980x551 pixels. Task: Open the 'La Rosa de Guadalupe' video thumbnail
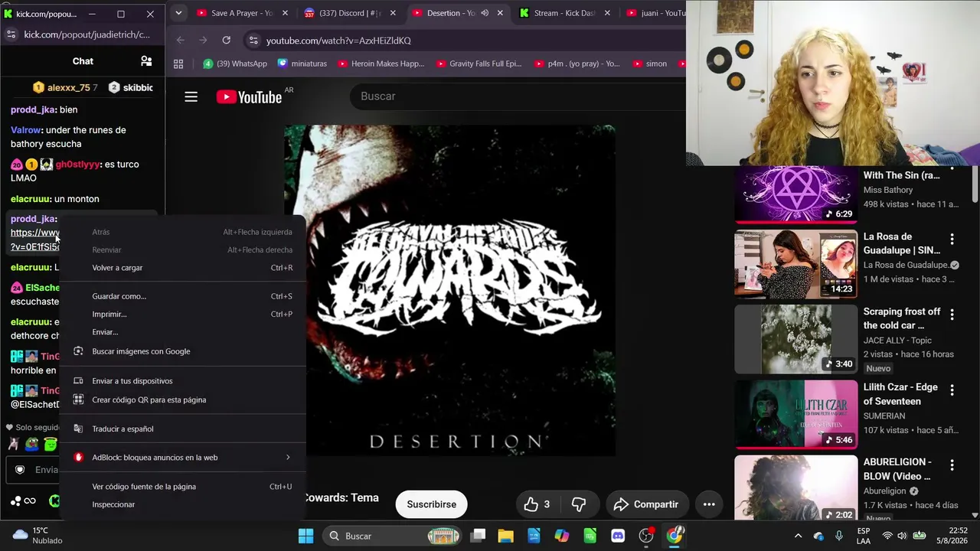(x=796, y=264)
